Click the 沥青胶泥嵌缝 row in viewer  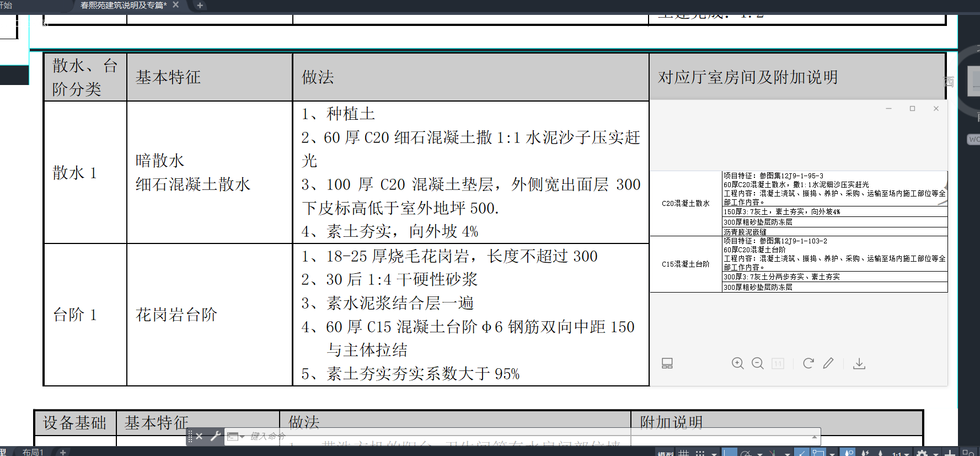tap(835, 232)
